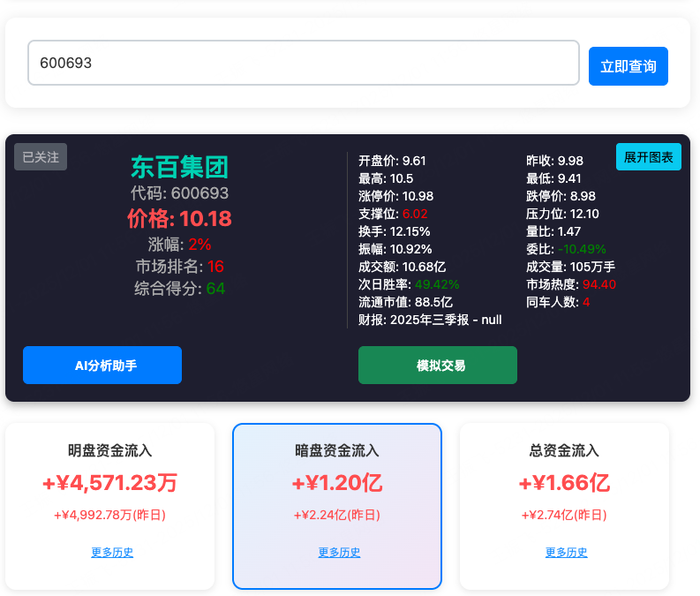
Task: Click the 成交量: 105万手 entry
Action: [570, 267]
